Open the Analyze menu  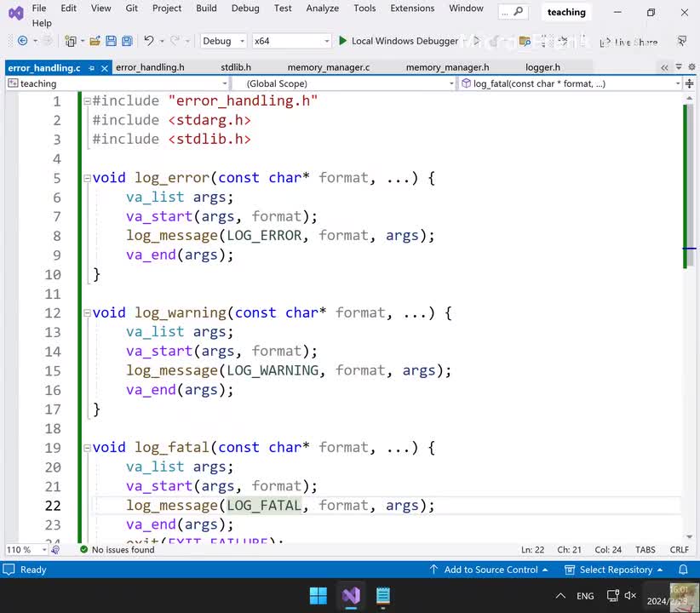[x=322, y=9]
